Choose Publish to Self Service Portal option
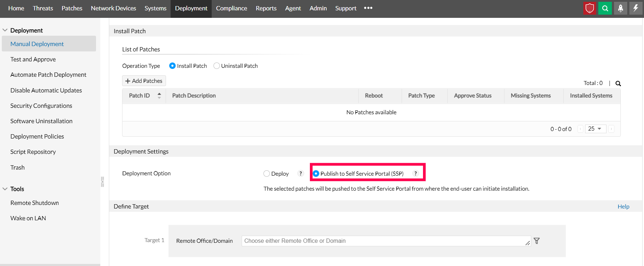This screenshot has width=644, height=266. point(316,174)
